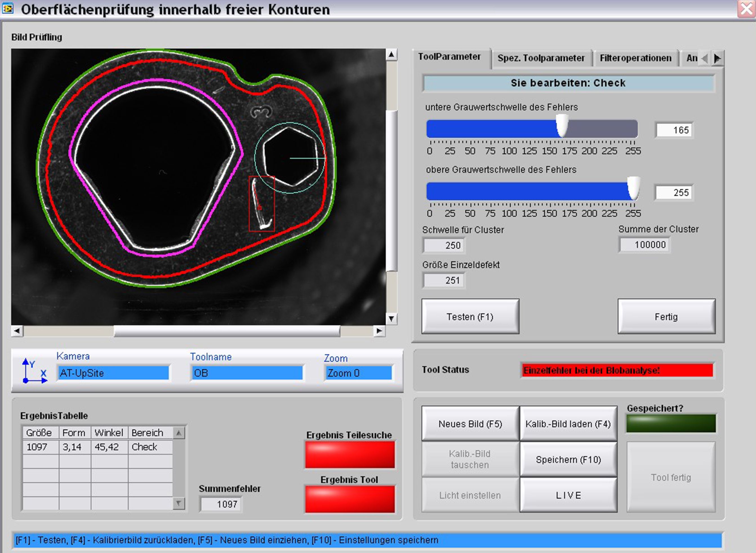Click the Gespeichert indicator light
Viewport: 756px width, 553px height.
pos(671,423)
